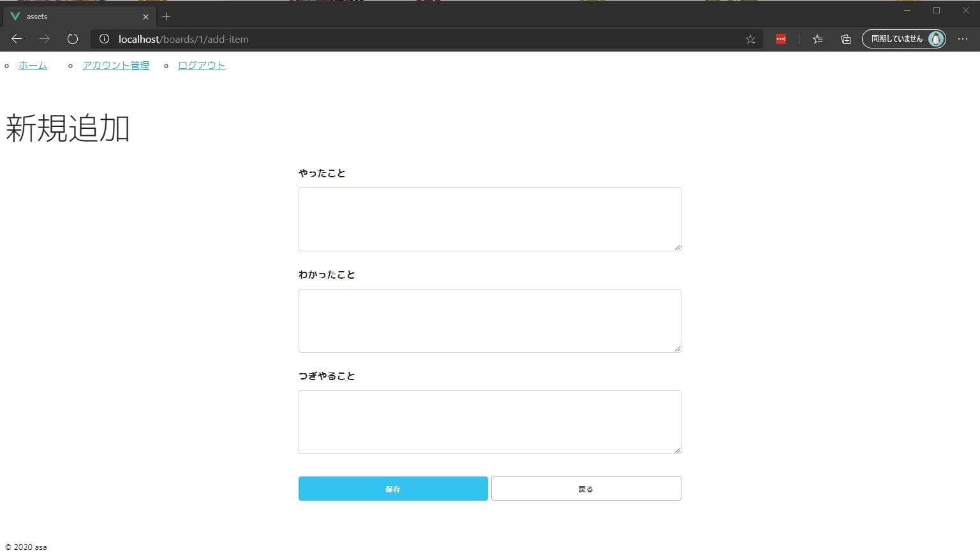This screenshot has height=553, width=980.
Task: Open the アカウント管理 link
Action: coord(115,65)
